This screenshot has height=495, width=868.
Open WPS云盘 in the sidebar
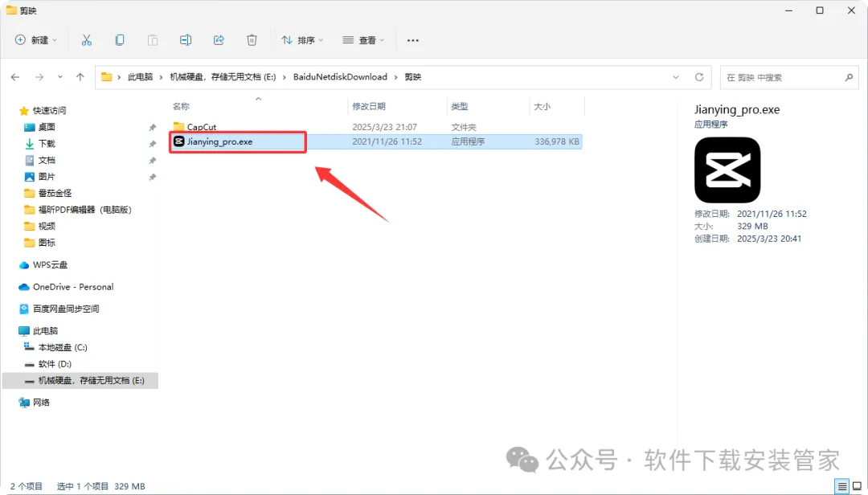click(x=50, y=264)
